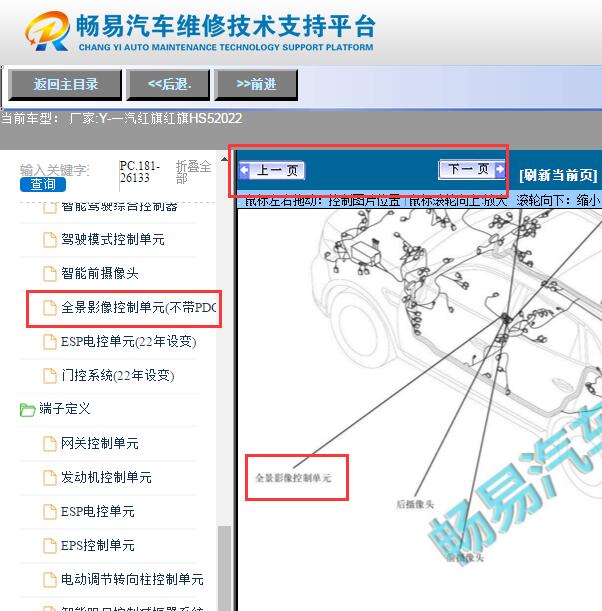The image size is (602, 611).
Task: Click document icon beside 门控系统(22年设变)
Action: point(49,376)
